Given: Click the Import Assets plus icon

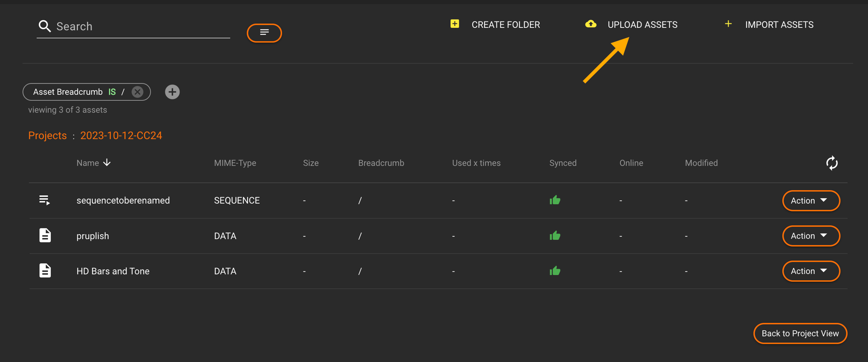Looking at the screenshot, I should click(x=728, y=24).
